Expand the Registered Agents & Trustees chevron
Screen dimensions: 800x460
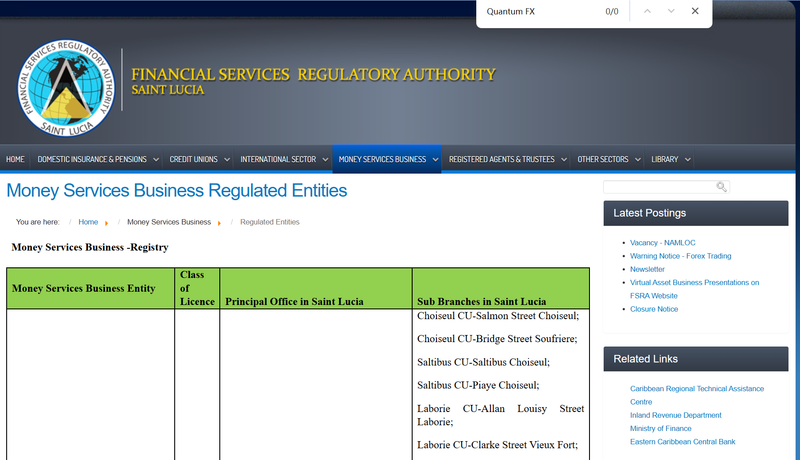pos(564,160)
